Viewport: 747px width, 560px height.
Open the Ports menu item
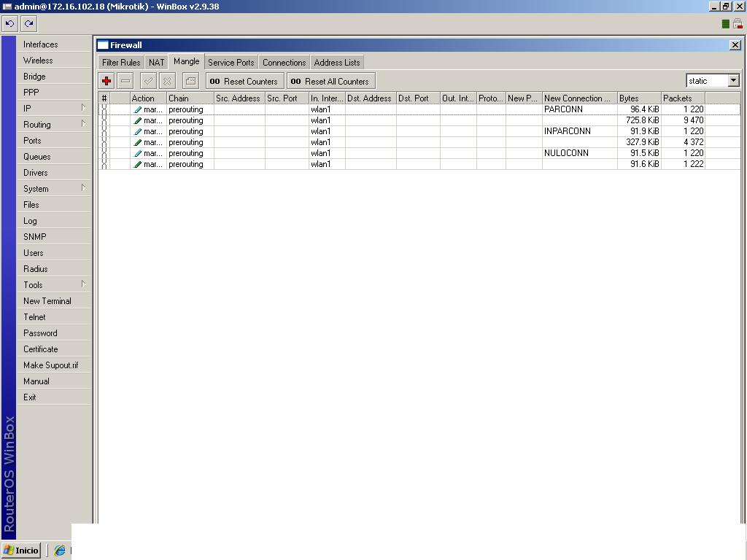[54, 141]
